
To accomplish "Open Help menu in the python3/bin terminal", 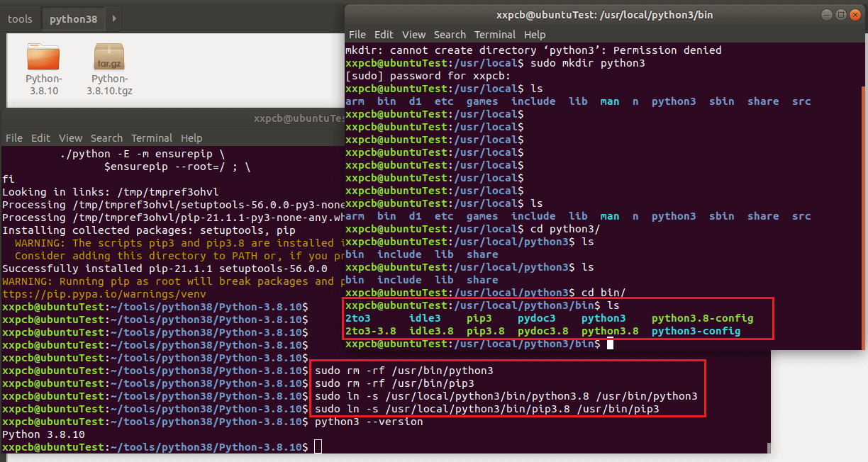I will (x=535, y=35).
